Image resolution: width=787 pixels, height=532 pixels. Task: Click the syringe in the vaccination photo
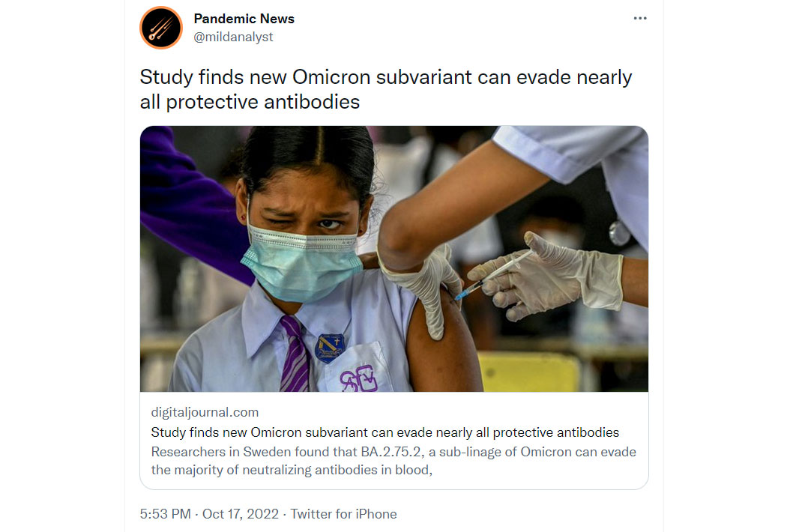pyautogui.click(x=494, y=275)
